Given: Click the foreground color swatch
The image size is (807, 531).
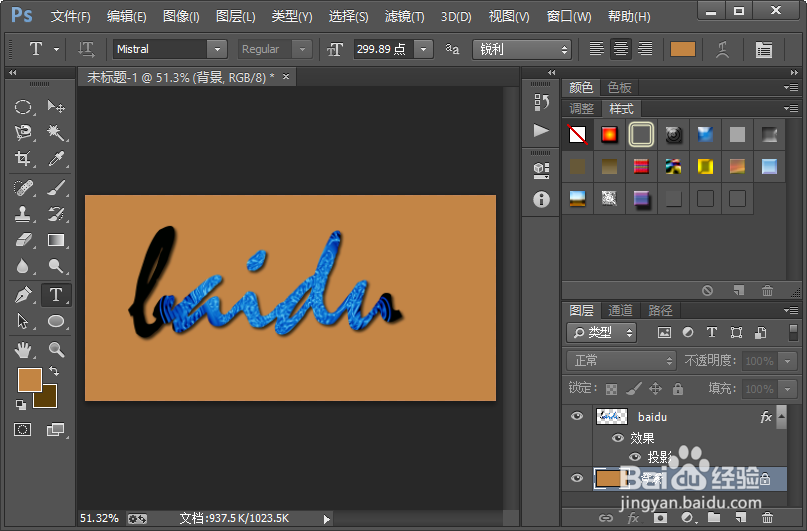Looking at the screenshot, I should coord(29,380).
